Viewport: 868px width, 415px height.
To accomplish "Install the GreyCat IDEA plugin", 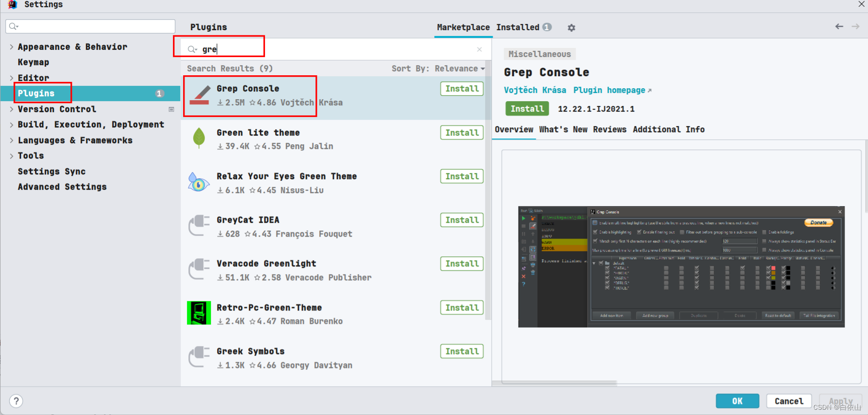I will tap(462, 220).
